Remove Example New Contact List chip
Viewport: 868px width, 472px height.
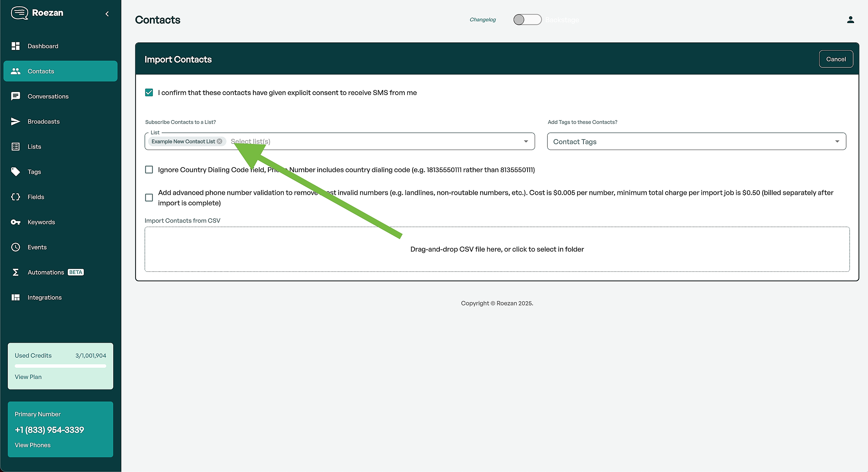point(220,141)
